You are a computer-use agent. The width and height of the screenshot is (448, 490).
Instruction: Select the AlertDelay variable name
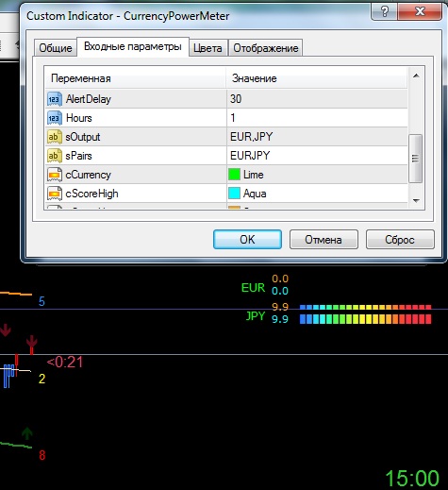[89, 99]
